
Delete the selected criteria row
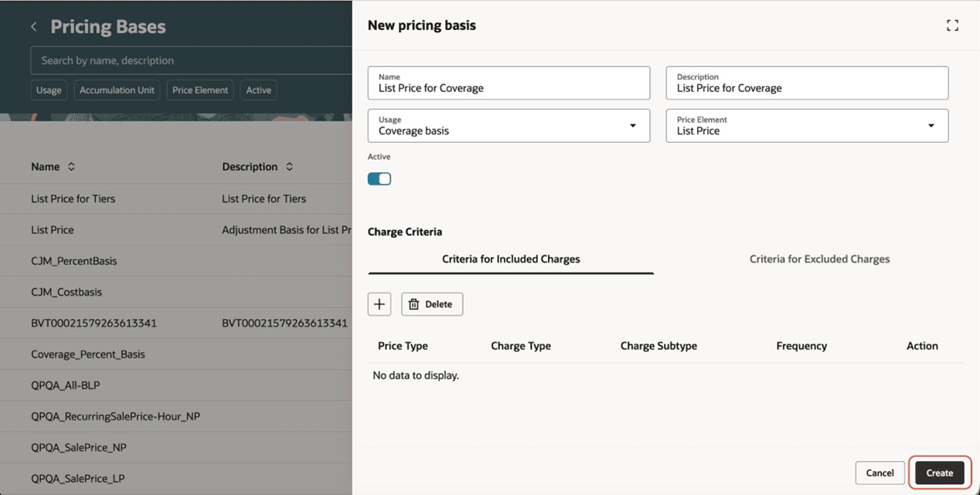coord(432,304)
